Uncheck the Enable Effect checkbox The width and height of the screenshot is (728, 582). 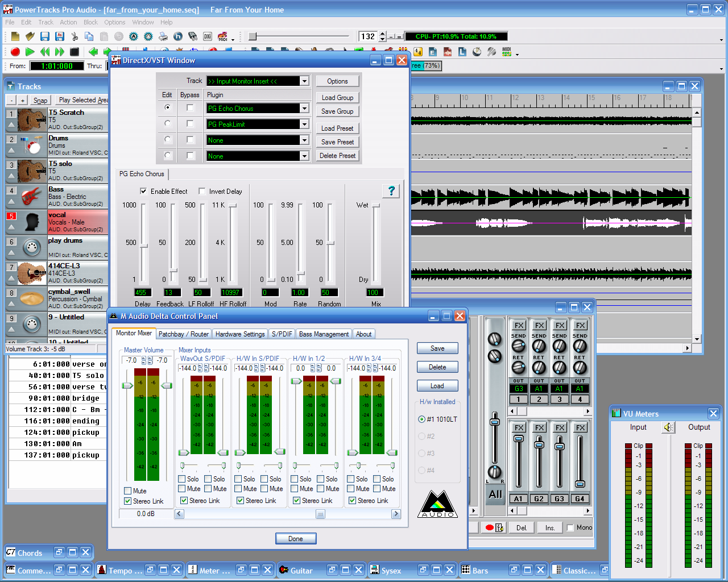pos(144,191)
